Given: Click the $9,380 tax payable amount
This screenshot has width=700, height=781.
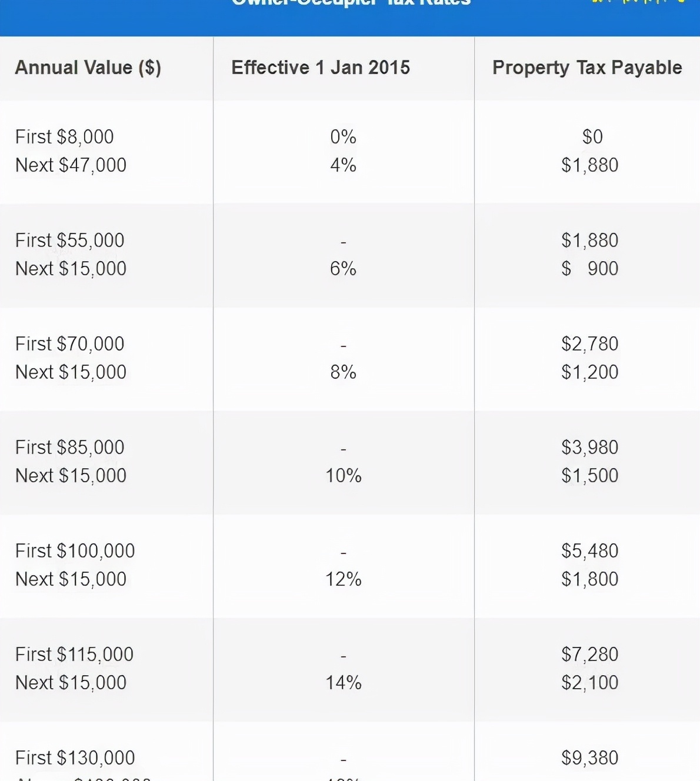Looking at the screenshot, I should [x=590, y=758].
